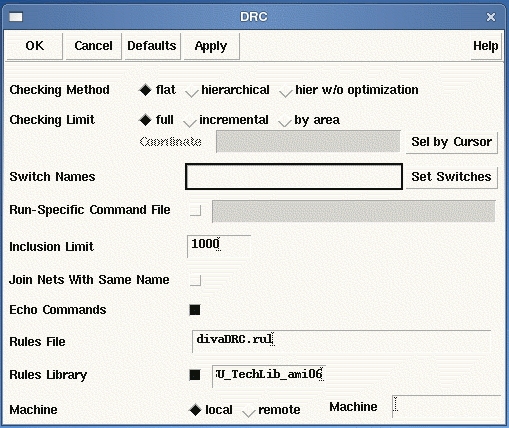Open the window menu icon in title bar

tap(16, 17)
